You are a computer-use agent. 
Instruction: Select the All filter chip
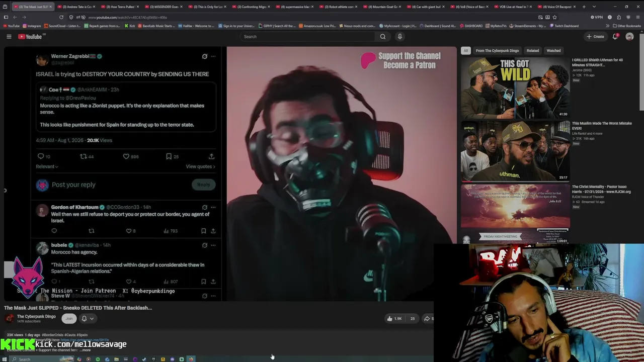466,50
